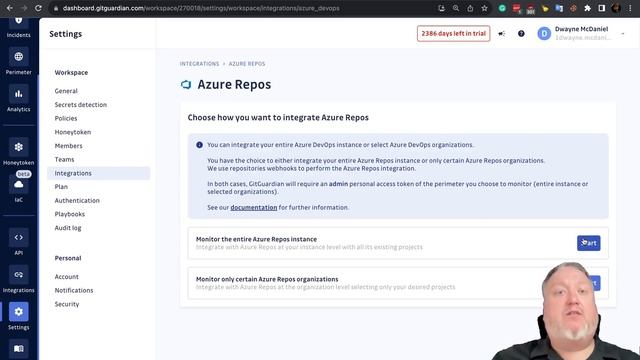This screenshot has height=360, width=640.
Task: Open Teams settings
Action: [64, 160]
